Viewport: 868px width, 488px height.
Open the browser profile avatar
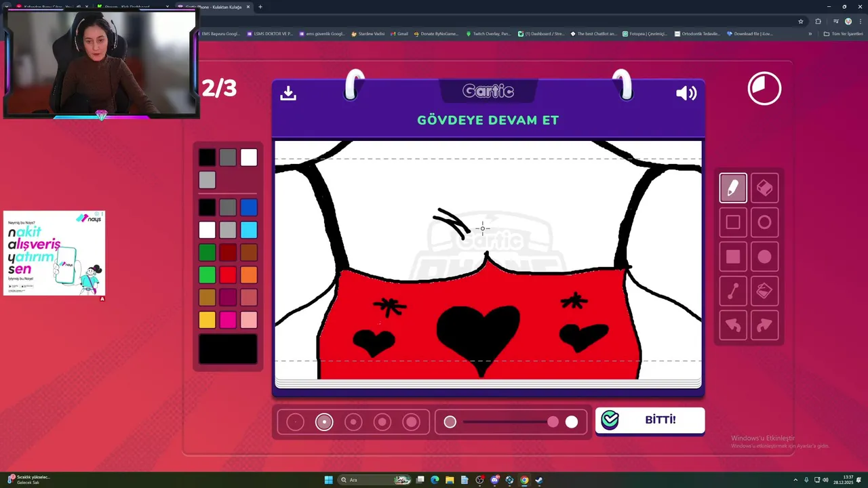tap(848, 21)
